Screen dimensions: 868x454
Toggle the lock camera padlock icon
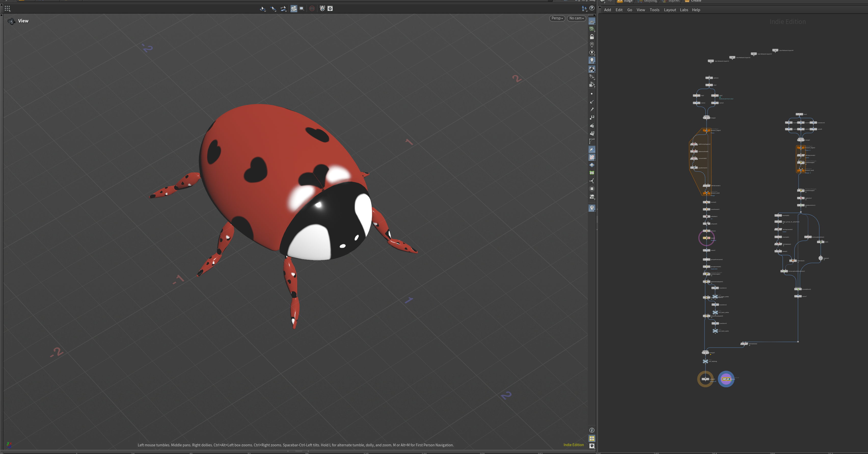592,37
